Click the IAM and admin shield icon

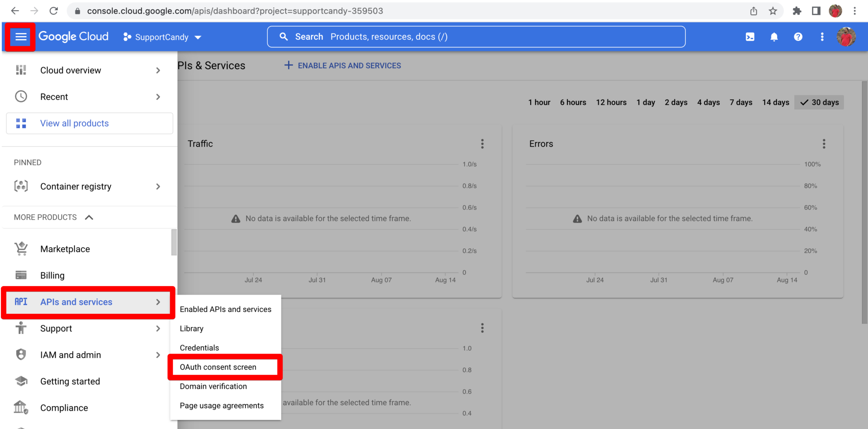click(21, 354)
